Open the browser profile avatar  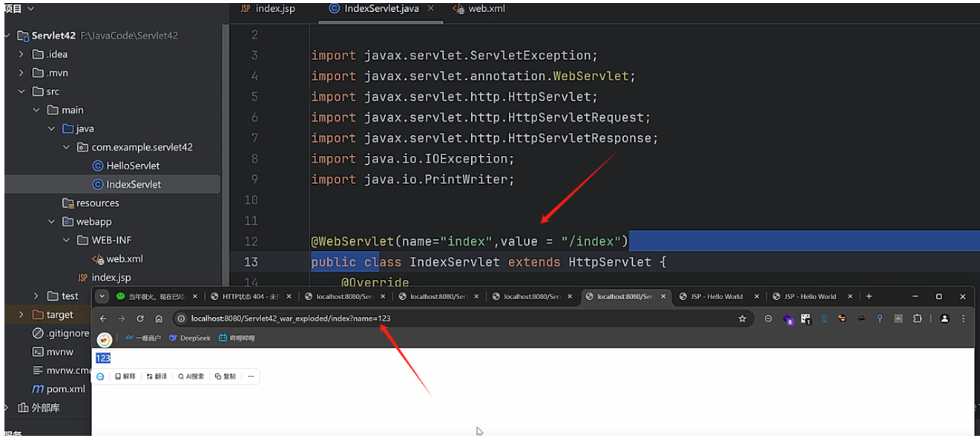[944, 318]
